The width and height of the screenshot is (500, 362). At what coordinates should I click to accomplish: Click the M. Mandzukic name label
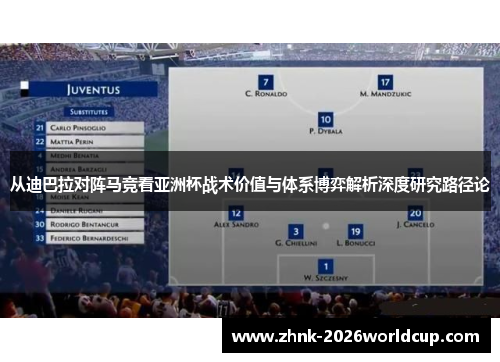pos(385,94)
